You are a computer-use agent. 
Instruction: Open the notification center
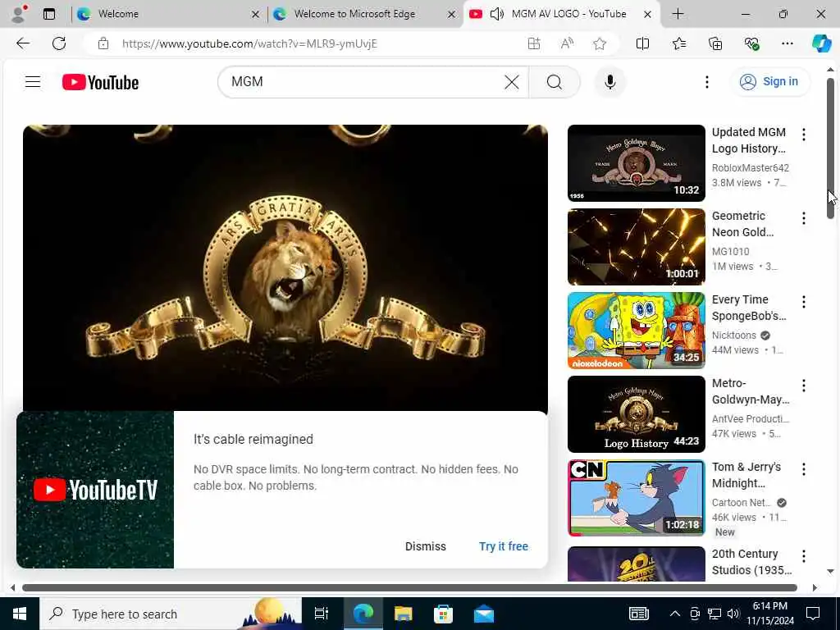coord(813,614)
